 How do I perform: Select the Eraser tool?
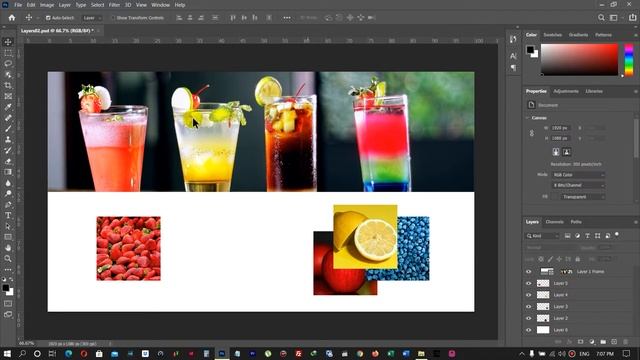(x=8, y=161)
